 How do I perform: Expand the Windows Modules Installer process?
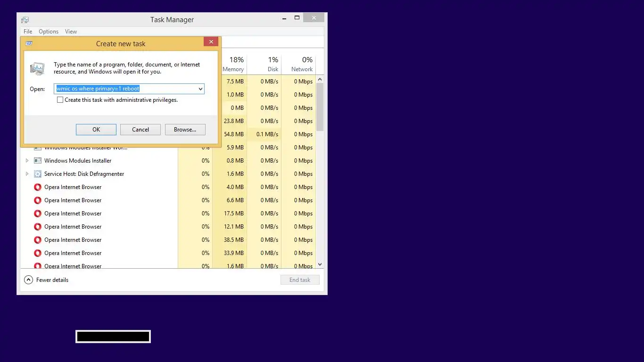27,161
